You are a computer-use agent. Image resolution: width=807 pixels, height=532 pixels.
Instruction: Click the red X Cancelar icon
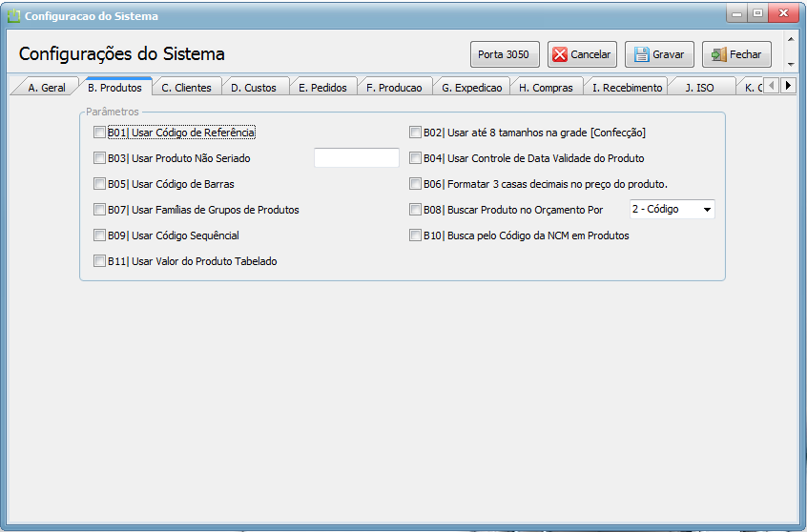560,55
